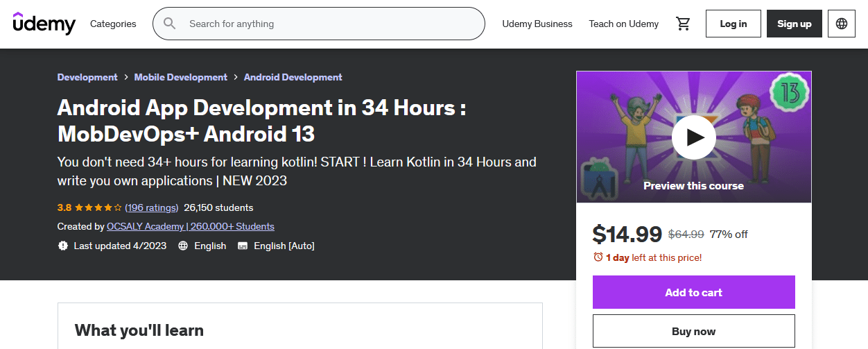Viewport: 868px width, 349px height.
Task: Click the course title heading
Action: pyautogui.click(x=261, y=120)
